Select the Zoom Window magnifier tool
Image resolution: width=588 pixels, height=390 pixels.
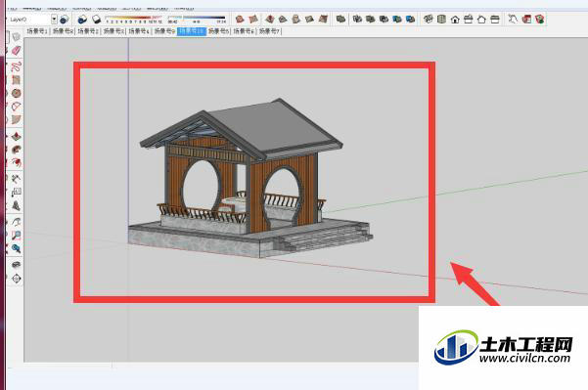(16, 236)
